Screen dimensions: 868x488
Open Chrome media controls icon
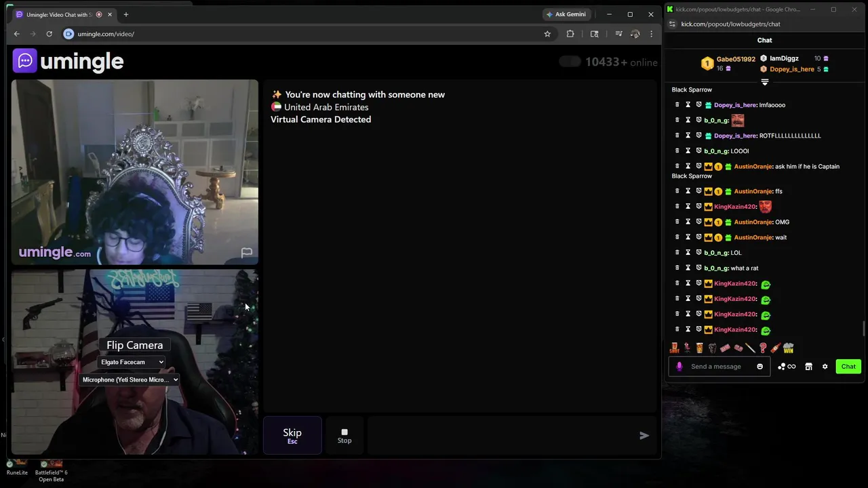618,34
